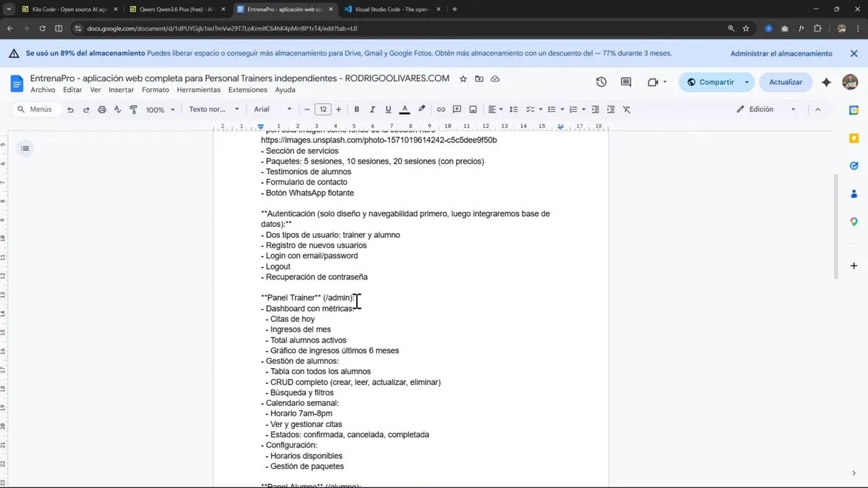Toggle bold formatting
Viewport: 868px width, 488px height.
click(x=356, y=109)
